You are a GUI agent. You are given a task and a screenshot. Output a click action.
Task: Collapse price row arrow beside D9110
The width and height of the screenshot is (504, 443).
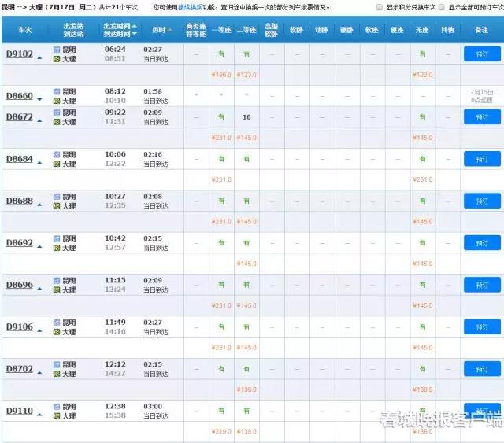pyautogui.click(x=39, y=415)
